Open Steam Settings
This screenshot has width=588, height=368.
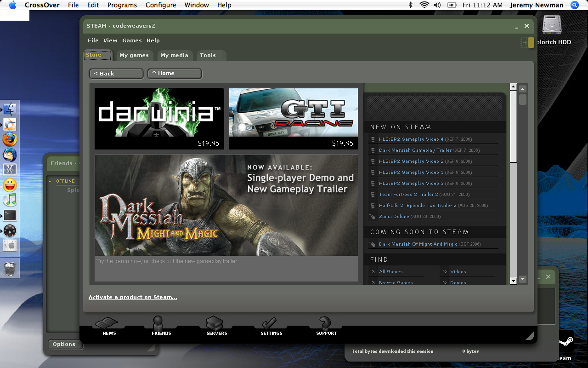pyautogui.click(x=271, y=327)
